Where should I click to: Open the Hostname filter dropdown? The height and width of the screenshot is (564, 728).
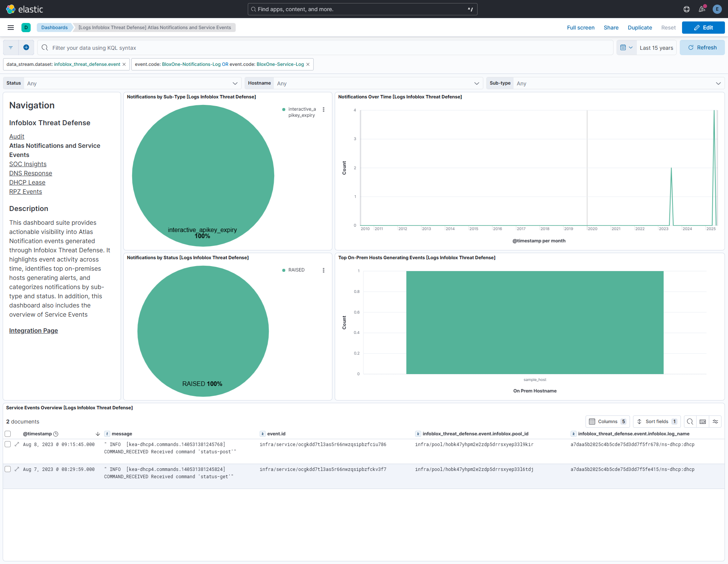pyautogui.click(x=378, y=83)
